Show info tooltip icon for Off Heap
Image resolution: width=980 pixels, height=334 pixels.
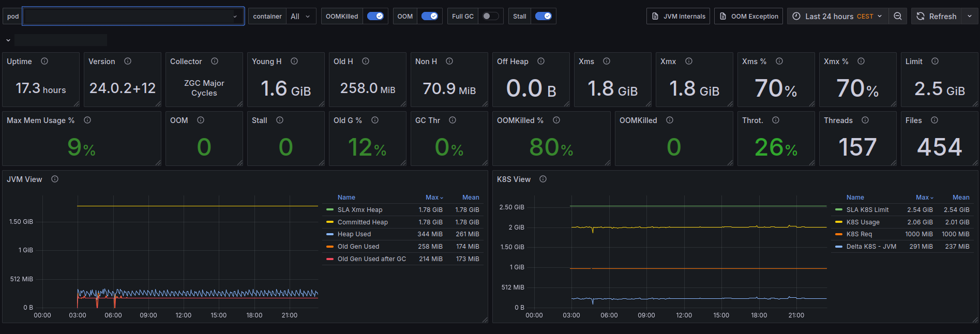(541, 61)
